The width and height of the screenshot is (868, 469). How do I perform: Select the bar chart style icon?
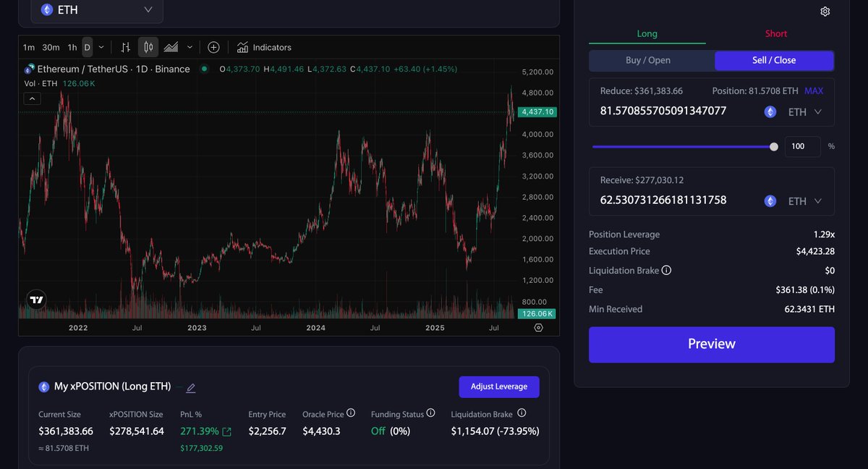click(125, 47)
